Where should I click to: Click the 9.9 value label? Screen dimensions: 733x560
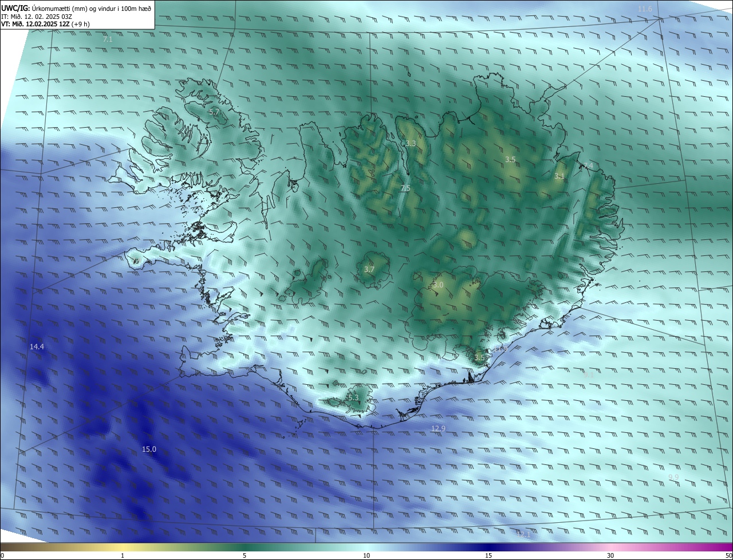(673, 478)
